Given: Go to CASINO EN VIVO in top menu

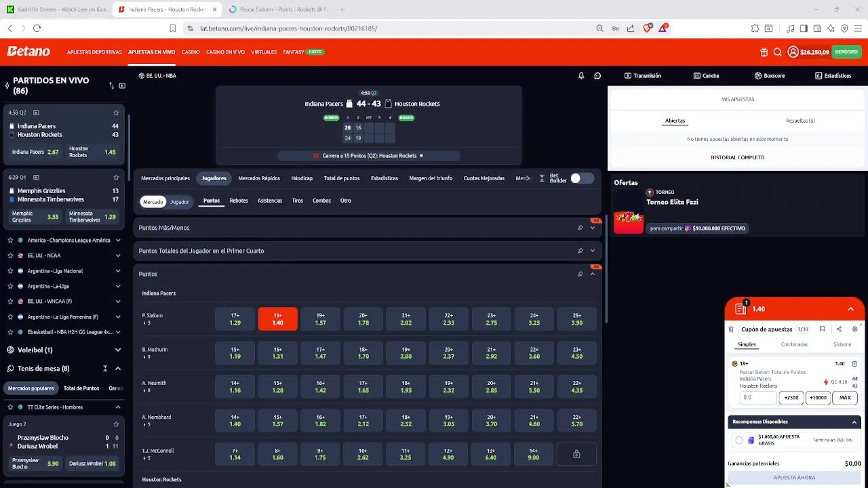Looking at the screenshot, I should 225,52.
